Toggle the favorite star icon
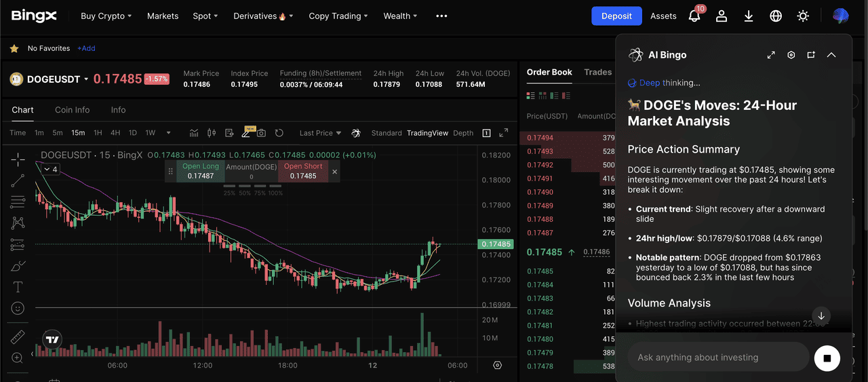This screenshot has width=868, height=382. click(14, 49)
